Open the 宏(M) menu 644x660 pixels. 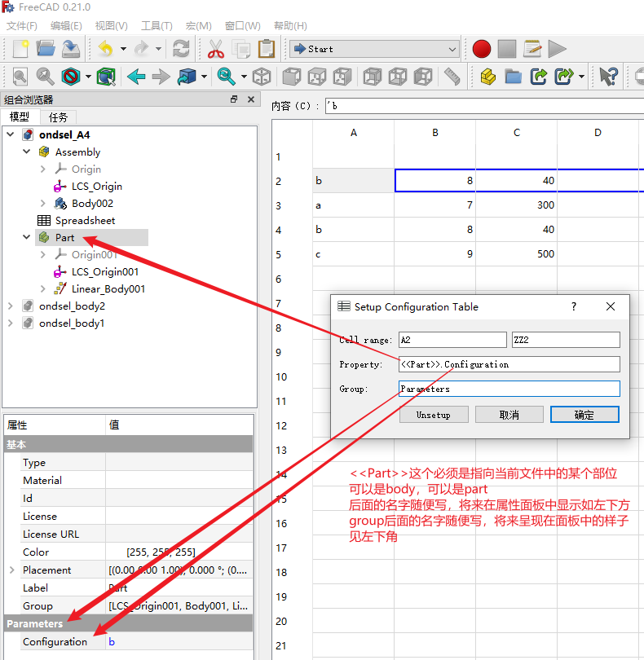coord(198,26)
